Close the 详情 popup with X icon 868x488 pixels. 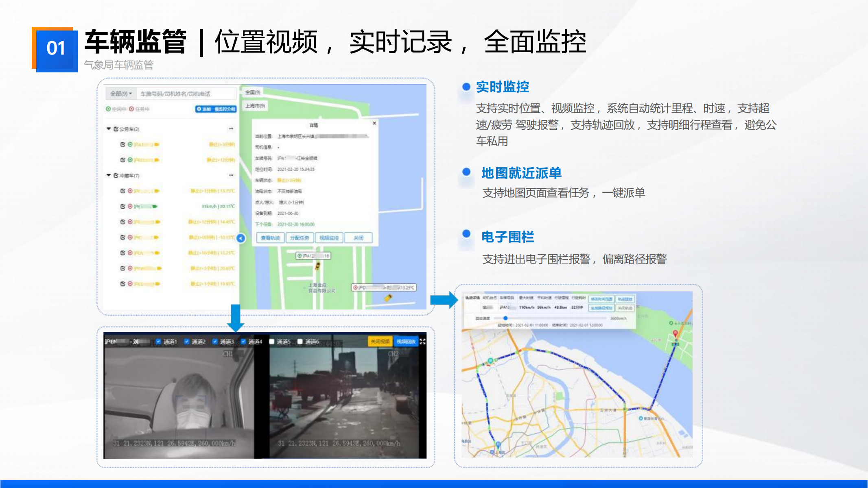[x=374, y=123]
